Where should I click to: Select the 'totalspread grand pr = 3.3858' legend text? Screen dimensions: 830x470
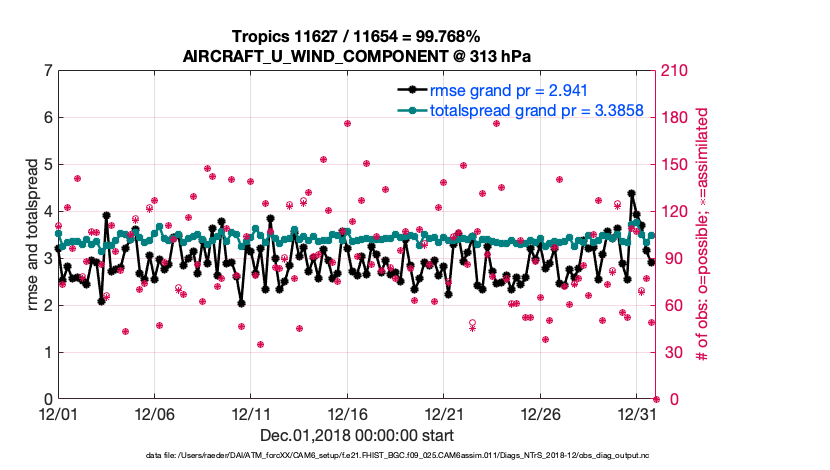[x=536, y=111]
